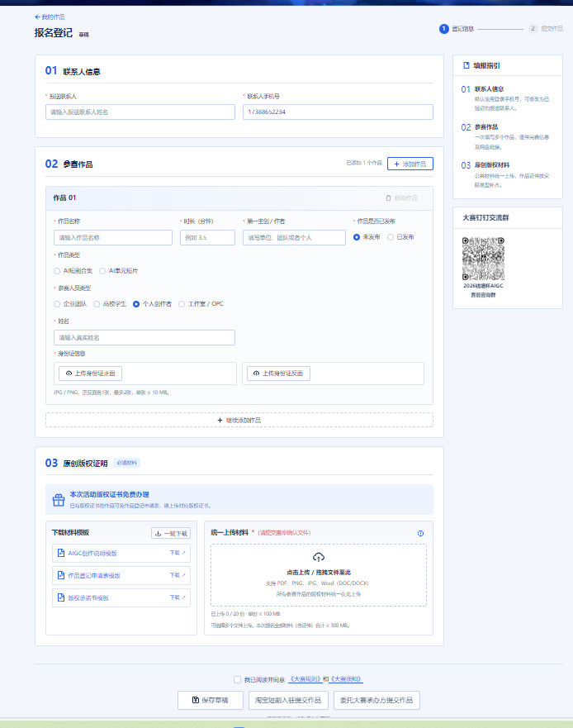Click the 必填材料 tag
Viewport: 573px width, 728px height.
coord(126,463)
